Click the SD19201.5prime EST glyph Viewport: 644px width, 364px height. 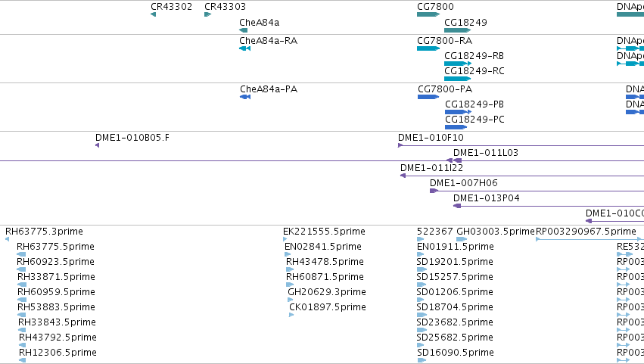(422, 270)
